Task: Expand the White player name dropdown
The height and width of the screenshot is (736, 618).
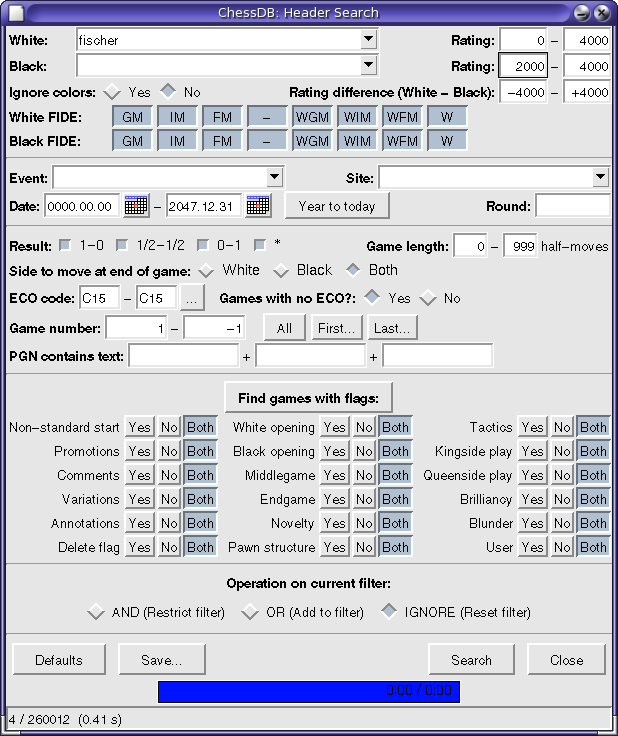Action: (x=369, y=40)
